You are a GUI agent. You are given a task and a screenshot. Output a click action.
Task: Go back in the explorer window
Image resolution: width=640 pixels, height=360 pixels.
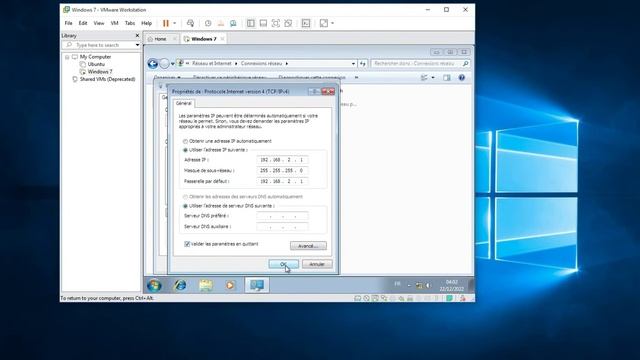pos(153,64)
